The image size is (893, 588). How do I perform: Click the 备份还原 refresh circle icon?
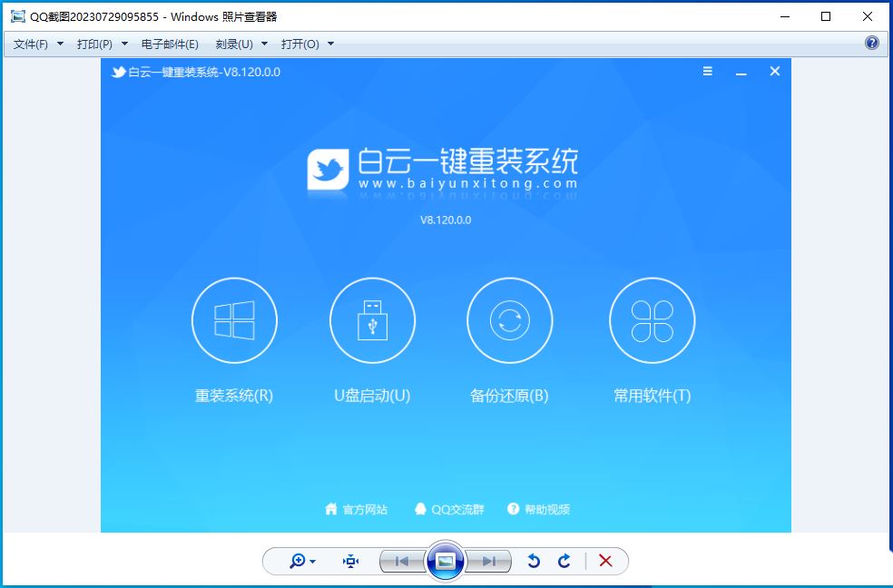tap(510, 320)
